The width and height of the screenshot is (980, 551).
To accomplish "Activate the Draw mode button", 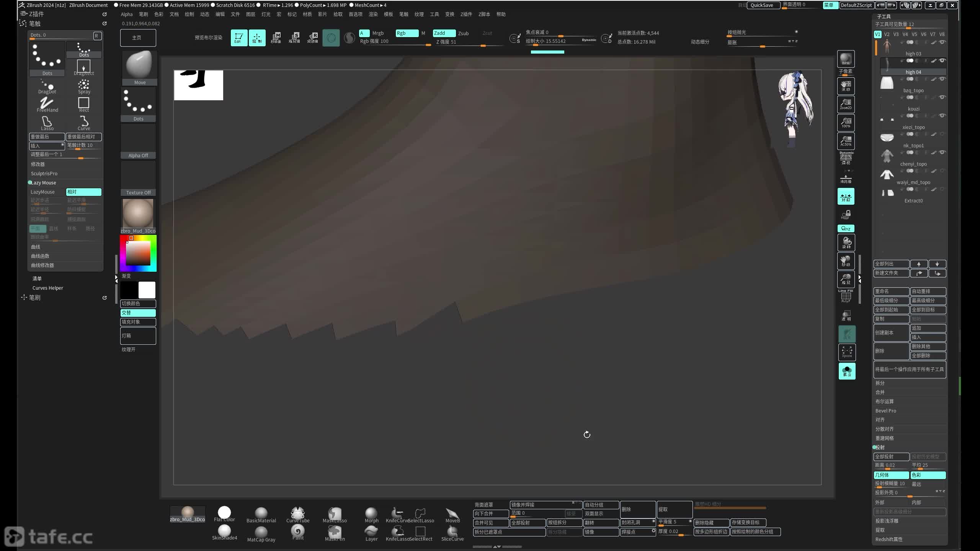I will 257,37.
